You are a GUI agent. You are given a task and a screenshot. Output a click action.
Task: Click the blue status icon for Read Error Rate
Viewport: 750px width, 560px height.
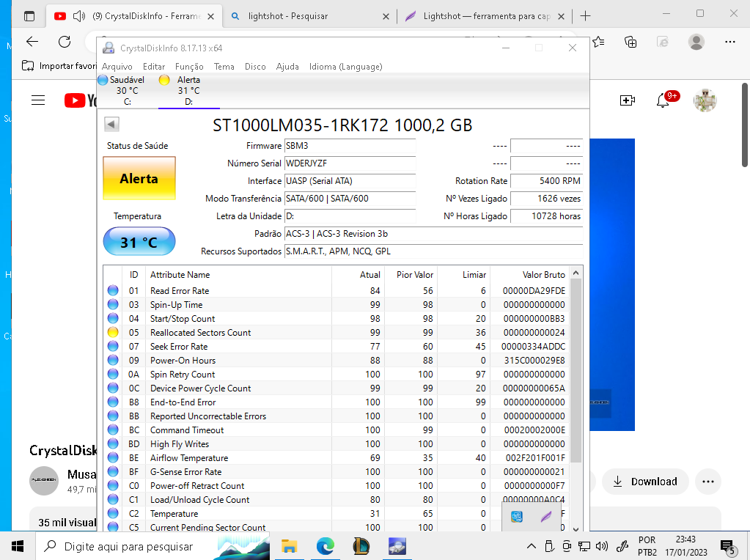click(113, 290)
